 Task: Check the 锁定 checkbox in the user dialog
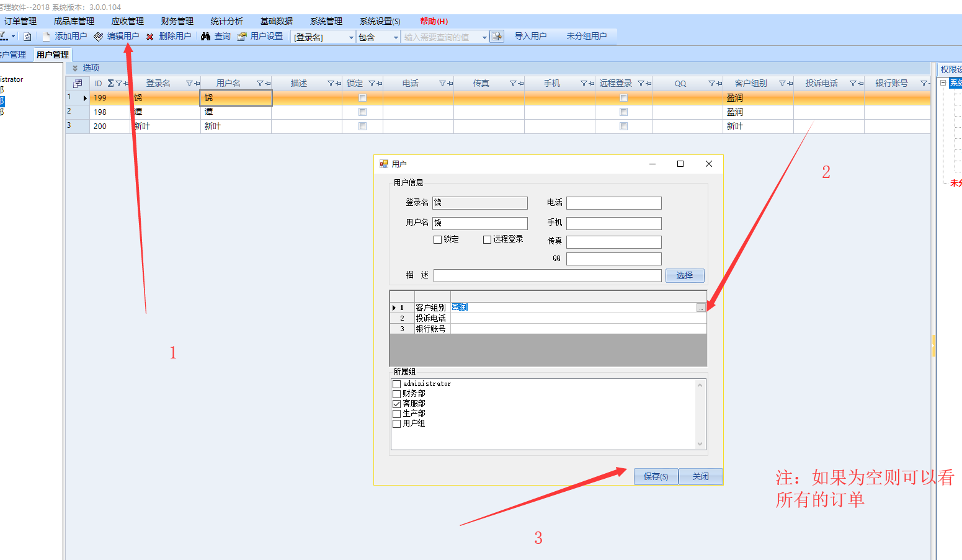click(x=437, y=239)
